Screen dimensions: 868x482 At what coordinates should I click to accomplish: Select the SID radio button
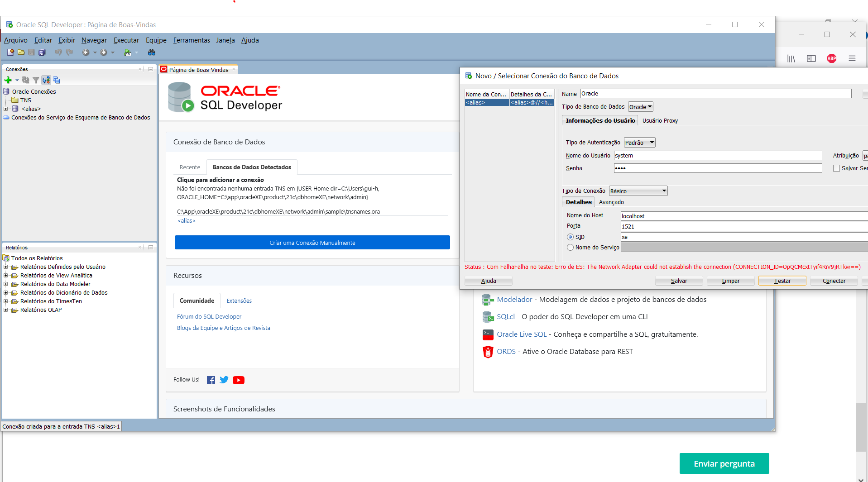570,237
